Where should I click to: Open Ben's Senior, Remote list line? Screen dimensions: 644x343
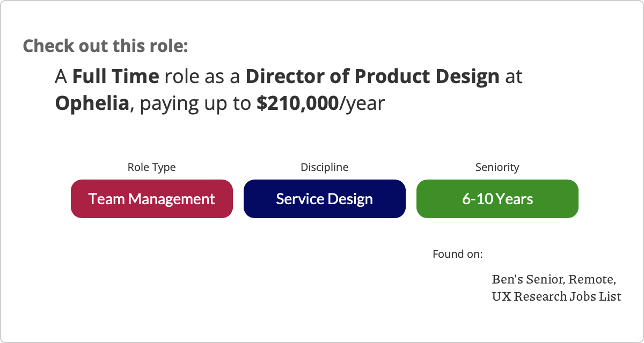click(x=554, y=279)
